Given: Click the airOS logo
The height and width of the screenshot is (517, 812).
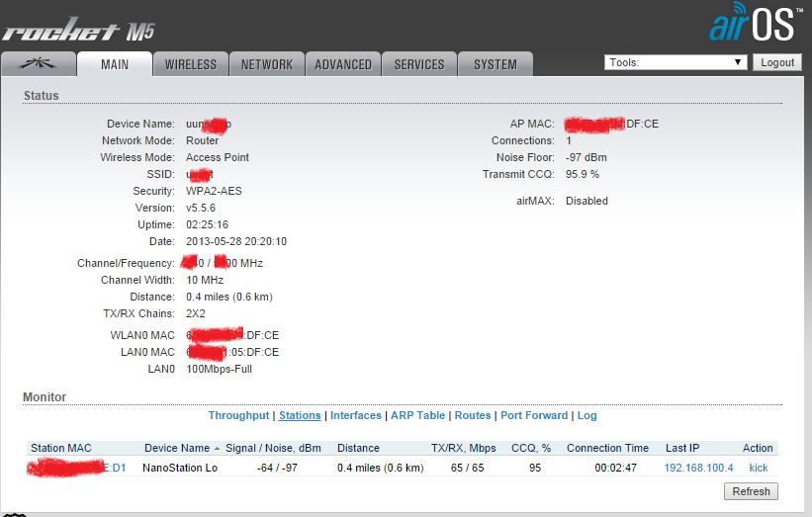Looking at the screenshot, I should point(754,24).
